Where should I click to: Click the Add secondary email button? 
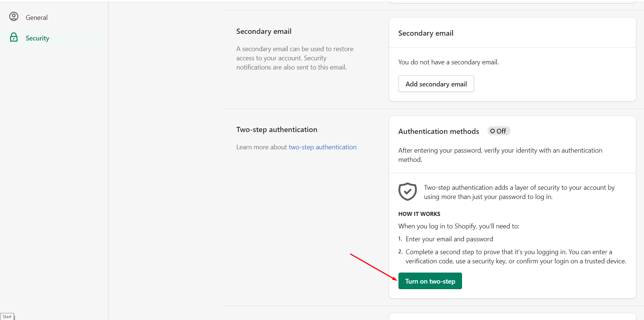436,84
